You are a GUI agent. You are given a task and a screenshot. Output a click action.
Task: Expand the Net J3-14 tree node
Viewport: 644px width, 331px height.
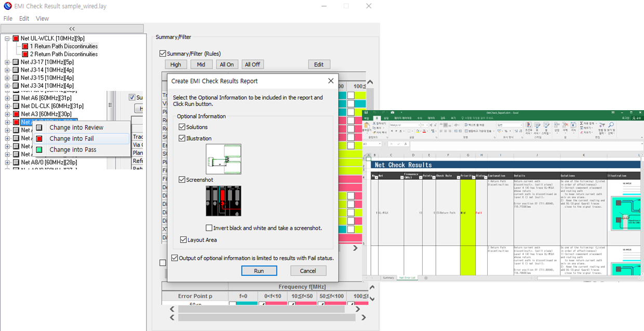pos(7,70)
